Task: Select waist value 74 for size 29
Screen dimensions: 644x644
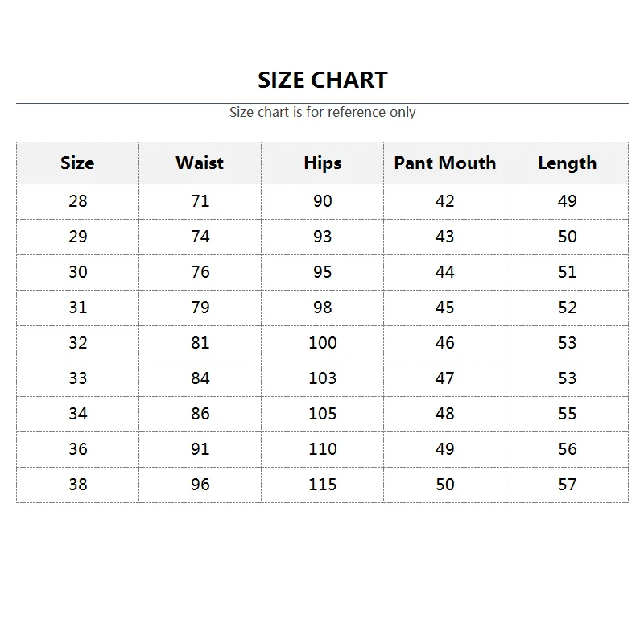Action: coord(200,237)
